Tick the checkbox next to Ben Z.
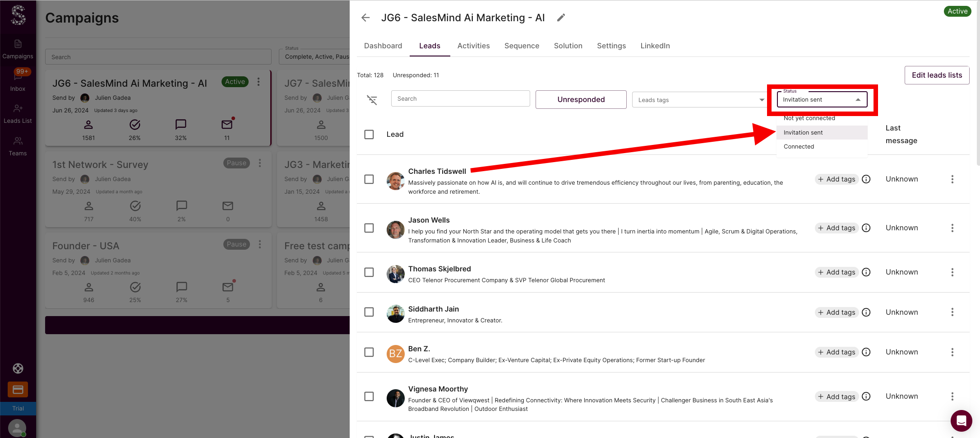The height and width of the screenshot is (438, 980). coord(369,352)
